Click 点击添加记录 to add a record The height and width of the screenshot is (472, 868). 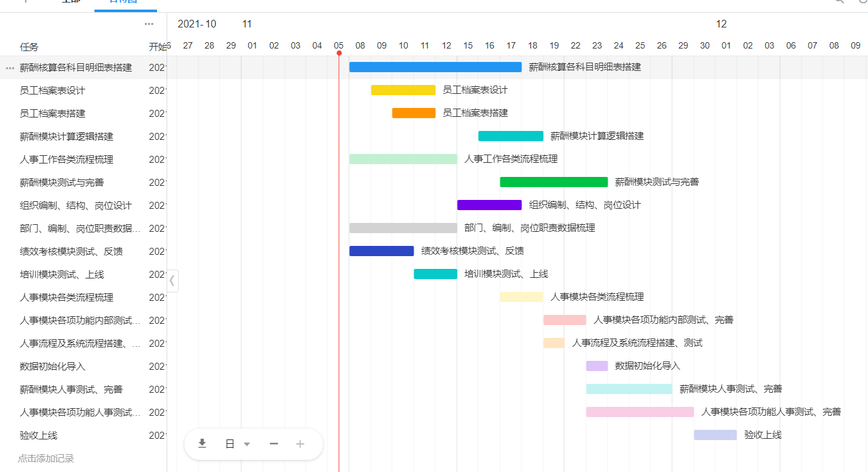[46, 459]
